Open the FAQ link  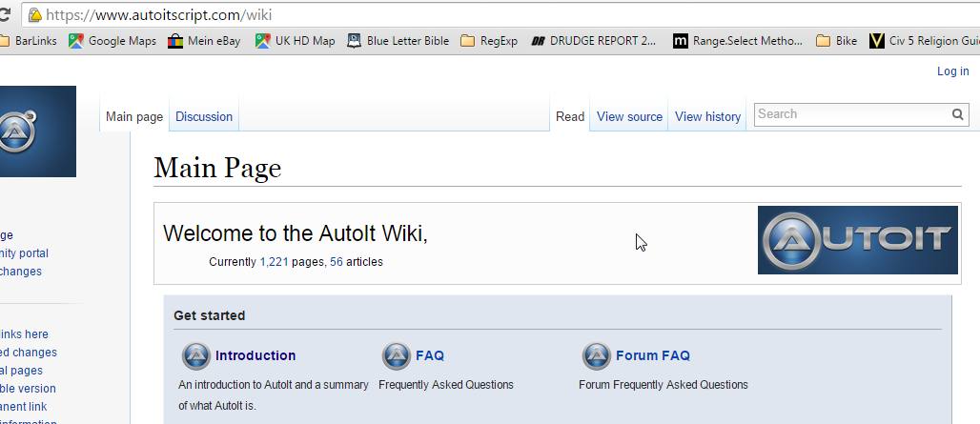click(x=430, y=356)
